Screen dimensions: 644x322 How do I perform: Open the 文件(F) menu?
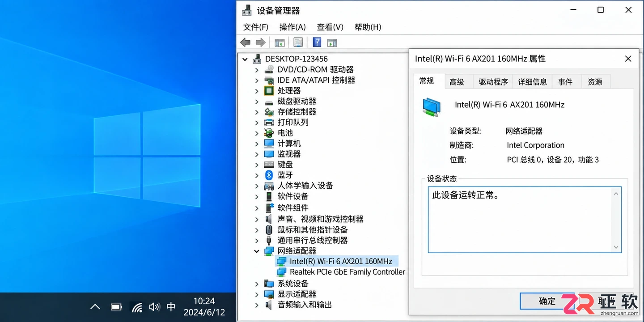(256, 27)
